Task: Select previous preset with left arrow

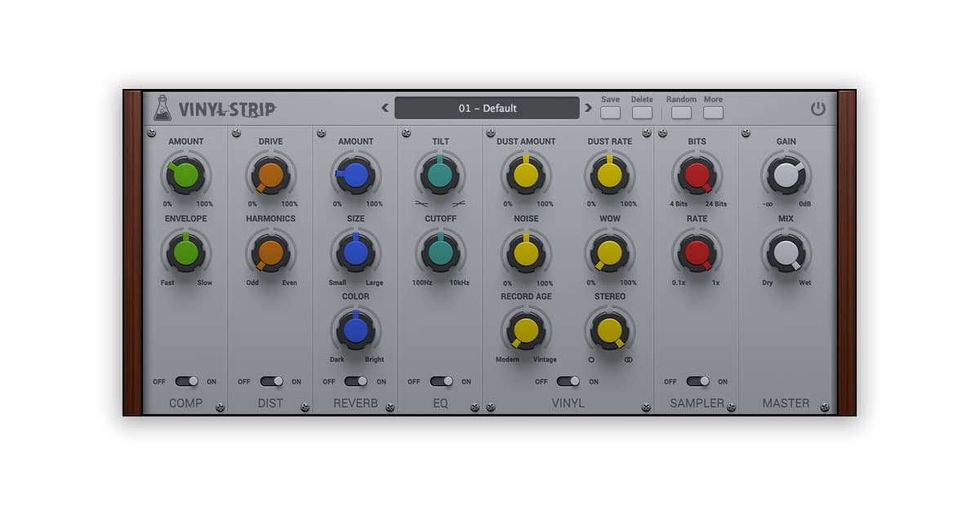Action: pos(385,108)
